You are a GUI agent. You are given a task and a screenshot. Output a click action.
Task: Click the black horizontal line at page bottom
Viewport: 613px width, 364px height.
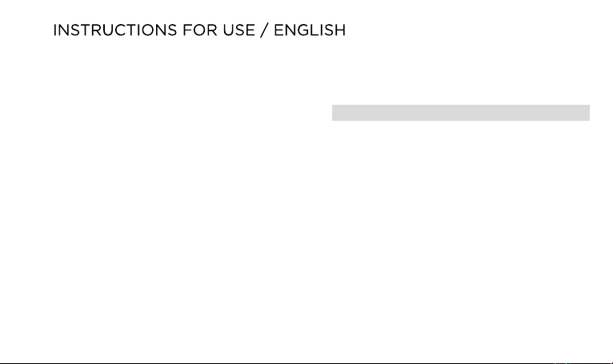[306, 363]
